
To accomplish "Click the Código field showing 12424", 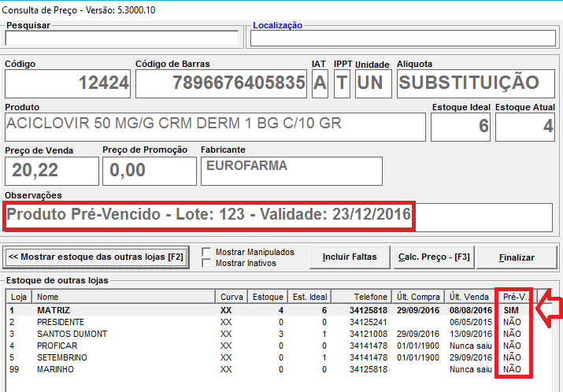I will [x=68, y=84].
